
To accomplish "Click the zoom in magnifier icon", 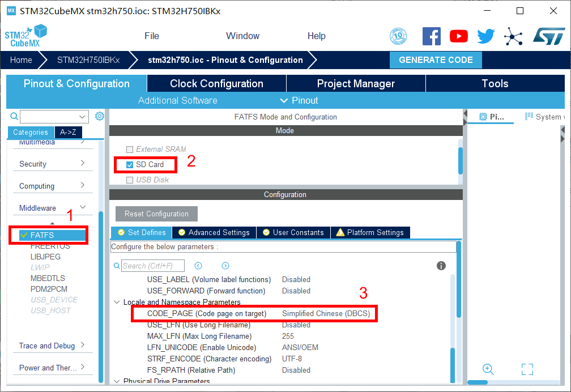I will point(488,369).
